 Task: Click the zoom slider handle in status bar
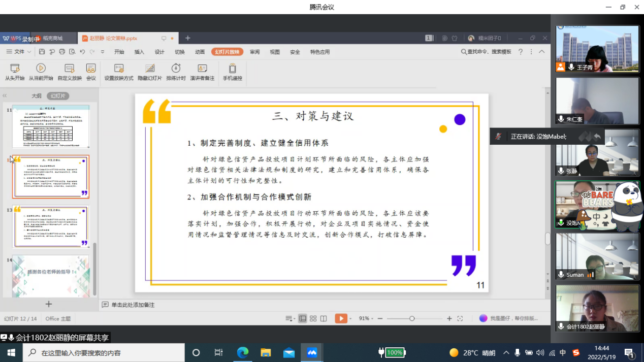click(412, 318)
